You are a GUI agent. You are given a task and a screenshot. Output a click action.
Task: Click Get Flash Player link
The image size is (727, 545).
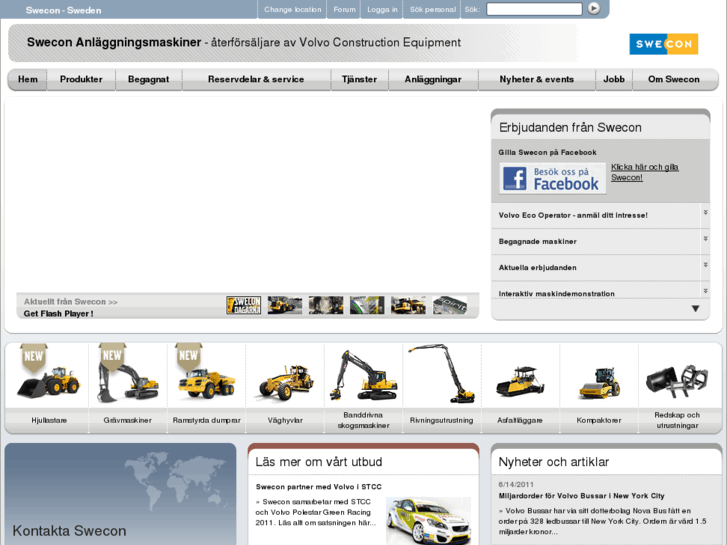coord(58,314)
